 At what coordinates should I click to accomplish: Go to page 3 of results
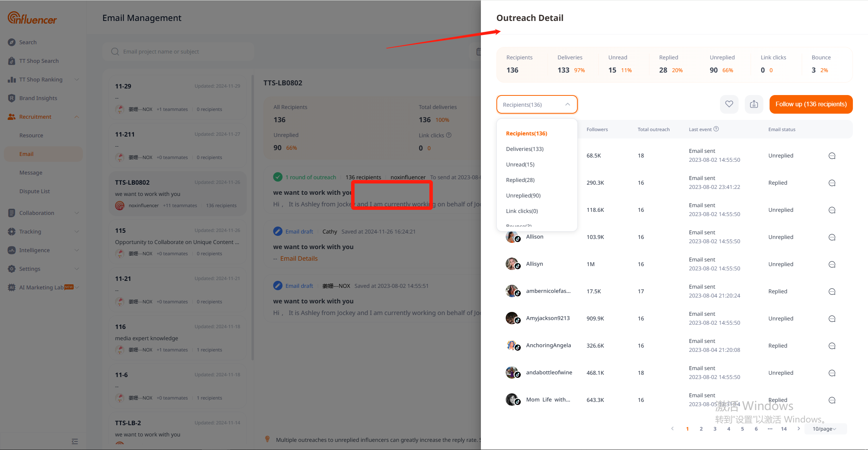pos(715,429)
